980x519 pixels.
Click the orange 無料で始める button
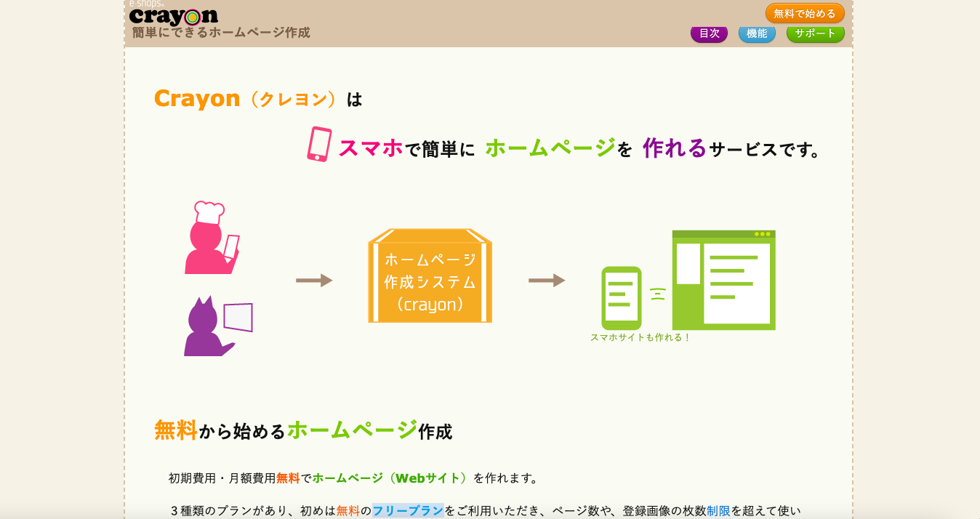coord(805,13)
